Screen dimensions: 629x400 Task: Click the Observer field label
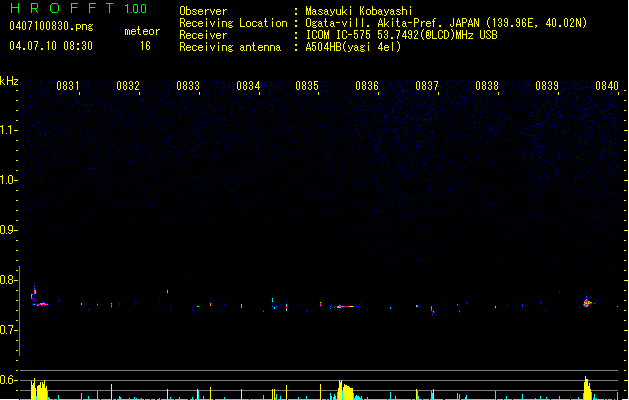point(203,11)
